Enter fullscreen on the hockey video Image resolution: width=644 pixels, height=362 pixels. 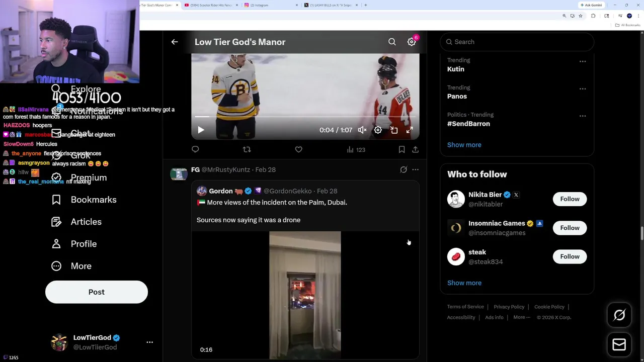click(410, 130)
